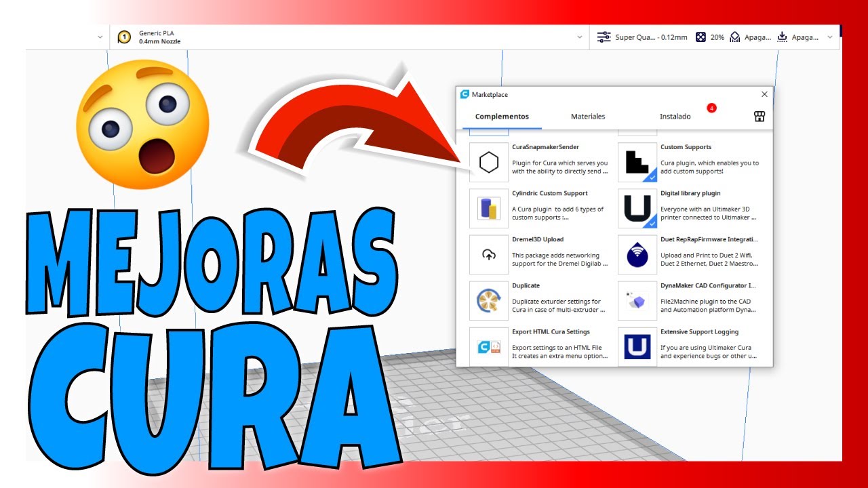
Task: Click the infill 20% icon
Action: (x=701, y=37)
